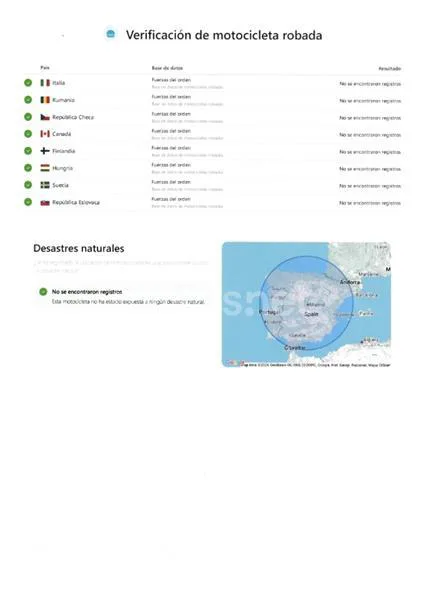Click the green check icon beside Italia
This screenshot has width=424, height=600.
coord(28,83)
